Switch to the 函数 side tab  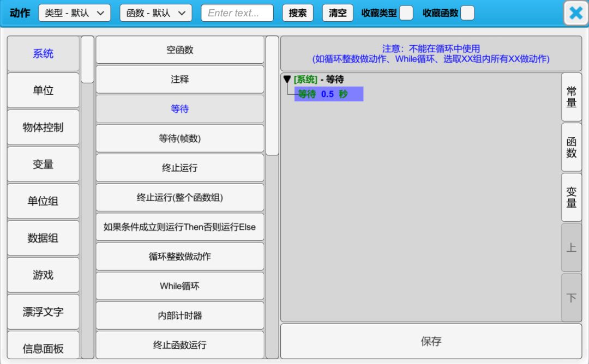point(571,147)
